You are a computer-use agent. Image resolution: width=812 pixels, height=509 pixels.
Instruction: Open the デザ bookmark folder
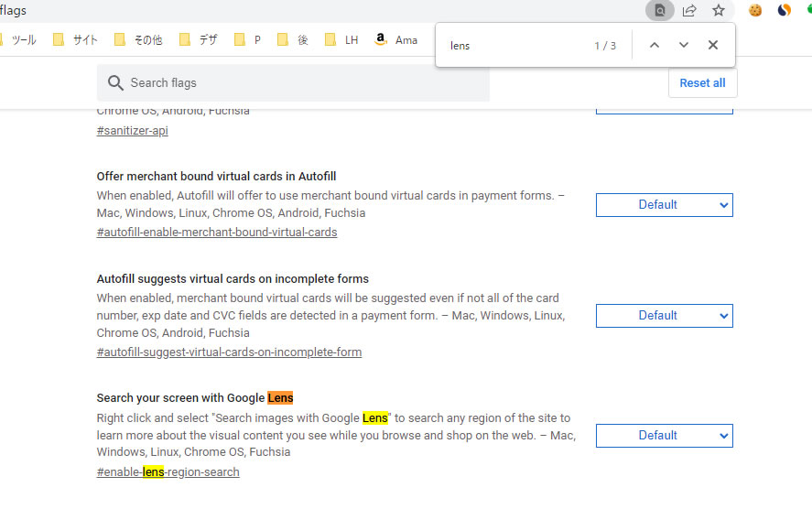pos(199,40)
